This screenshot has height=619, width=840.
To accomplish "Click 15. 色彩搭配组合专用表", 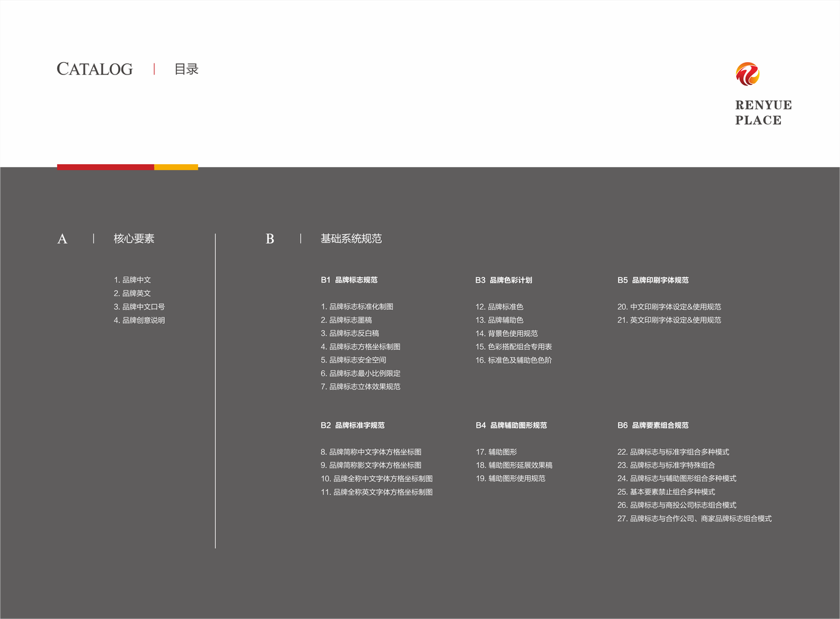I will (x=513, y=347).
